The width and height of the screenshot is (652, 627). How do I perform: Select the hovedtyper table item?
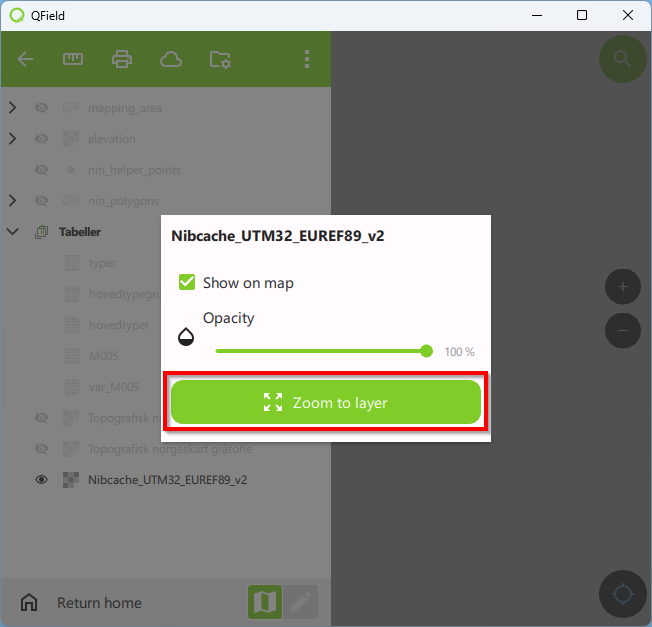coord(118,325)
